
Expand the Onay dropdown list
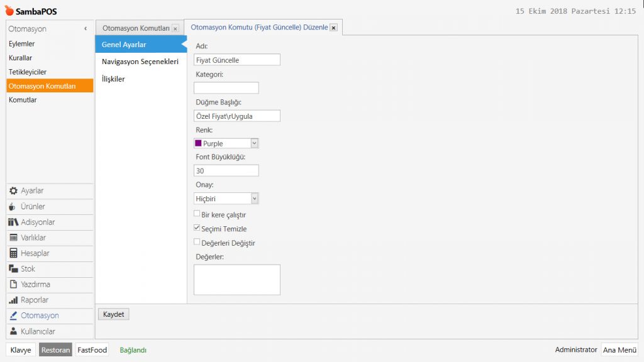click(254, 199)
